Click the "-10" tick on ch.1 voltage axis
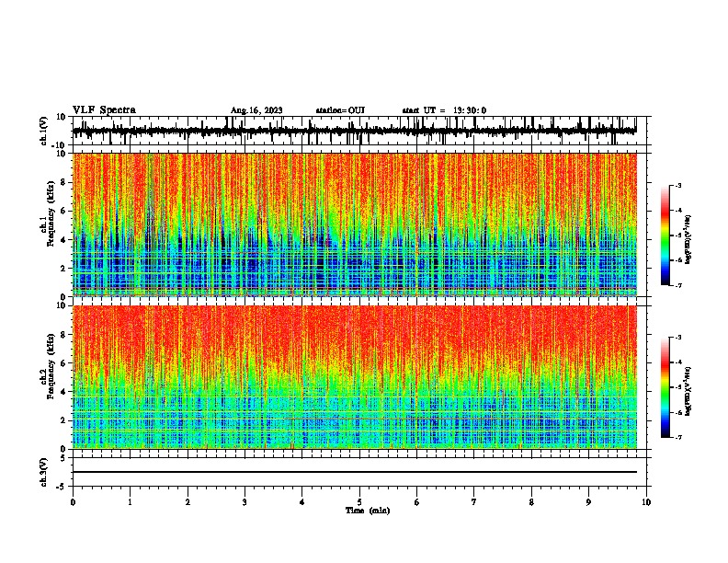The height and width of the screenshot is (563, 728). tap(60, 144)
